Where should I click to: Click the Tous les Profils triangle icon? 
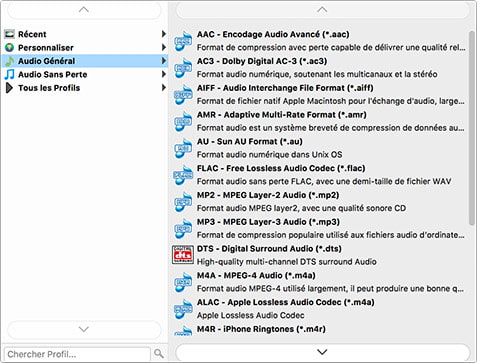click(x=9, y=88)
